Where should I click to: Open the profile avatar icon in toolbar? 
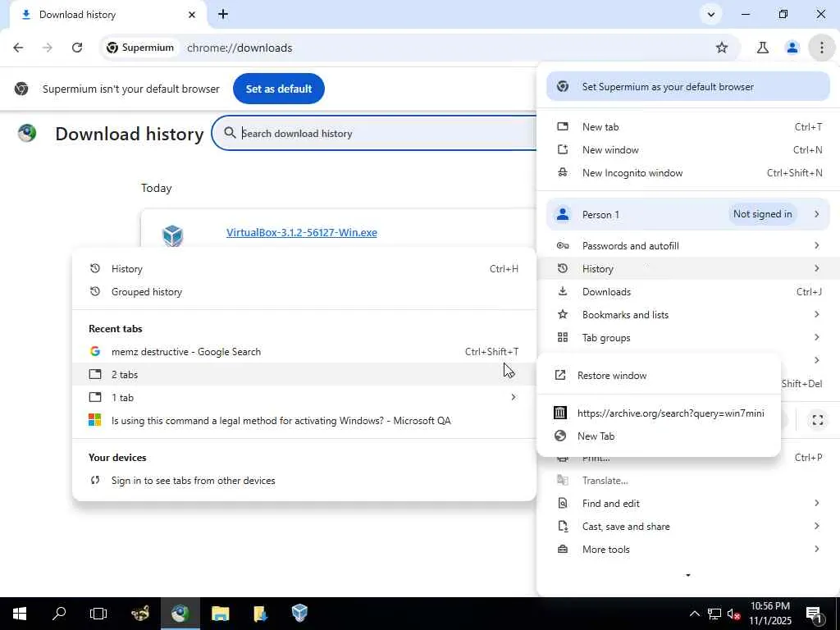pyautogui.click(x=792, y=48)
